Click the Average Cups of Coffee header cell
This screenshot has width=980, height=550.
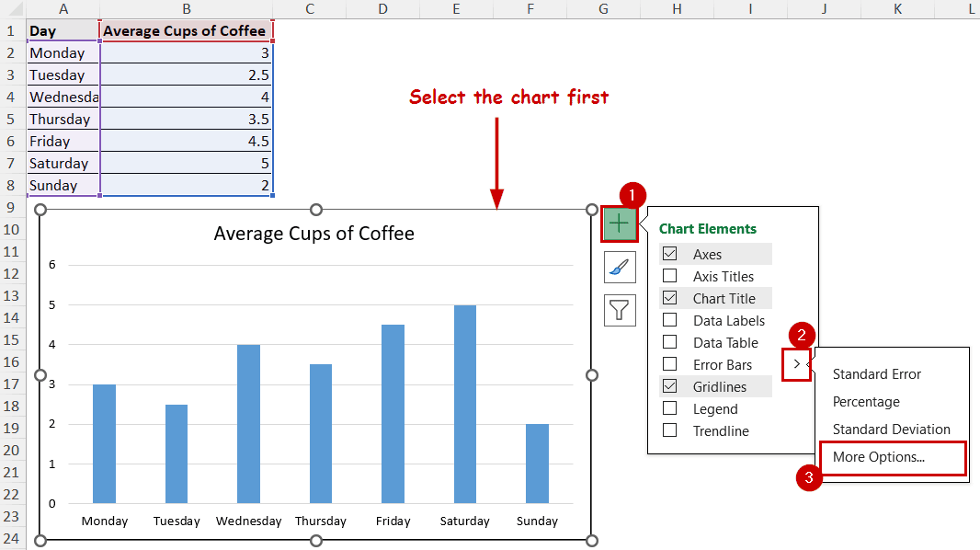tap(187, 30)
